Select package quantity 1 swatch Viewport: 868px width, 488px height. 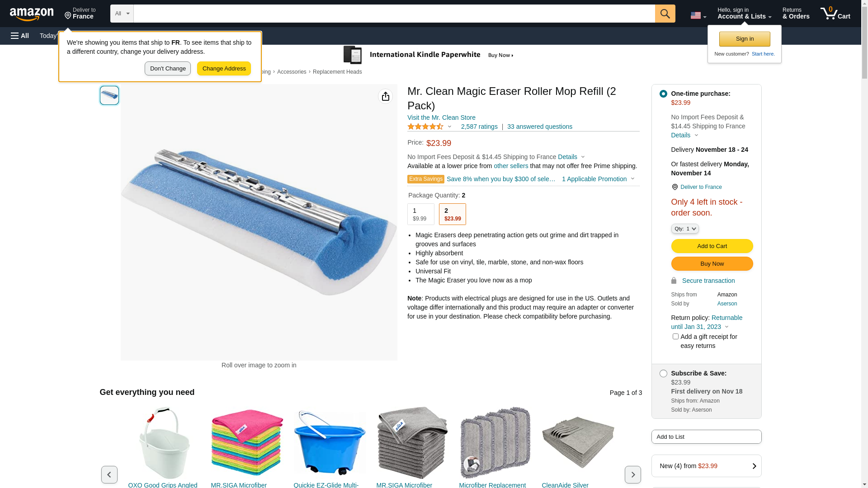[x=420, y=214]
